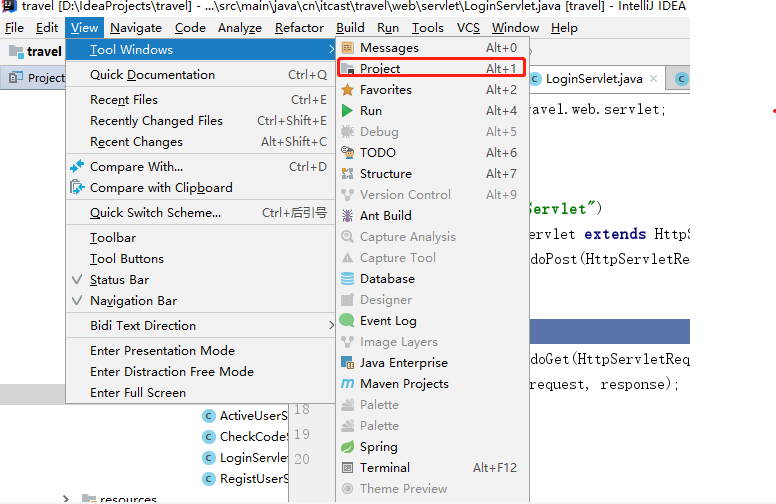Screen dimensions: 776x504
Task: Click the Version Control icon
Action: 347,195
